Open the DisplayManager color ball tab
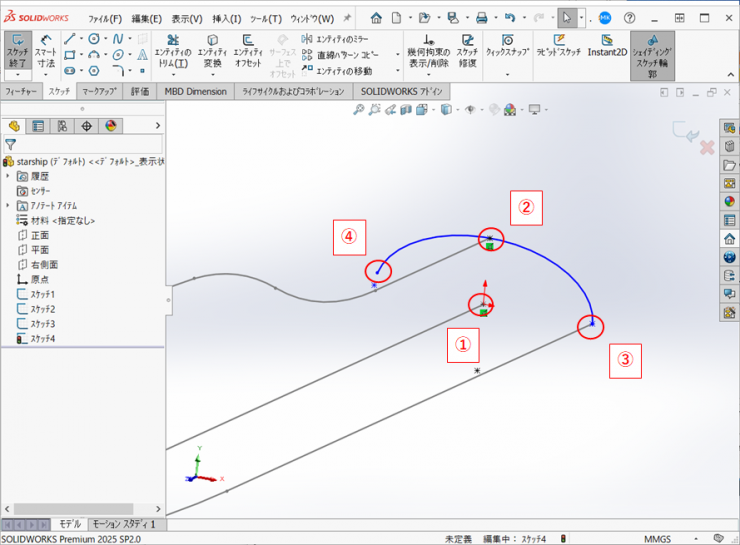740x545 pixels. 110,126
